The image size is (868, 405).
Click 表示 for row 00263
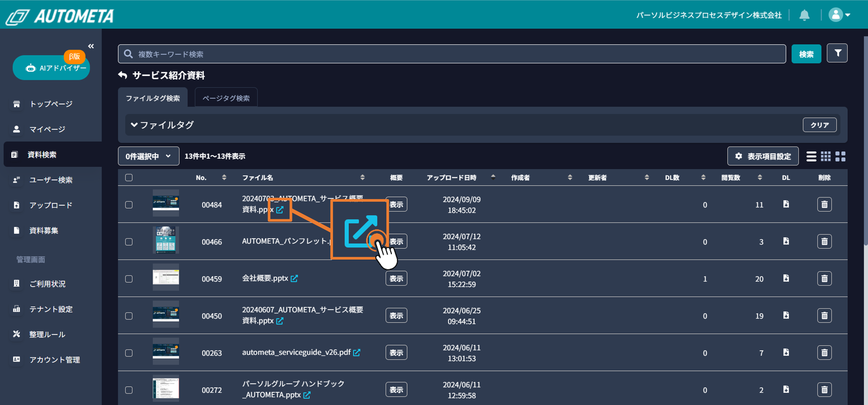[x=396, y=353]
